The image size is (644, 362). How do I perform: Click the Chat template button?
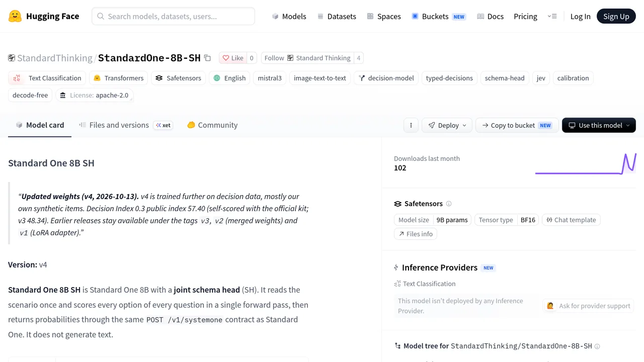tap(571, 220)
